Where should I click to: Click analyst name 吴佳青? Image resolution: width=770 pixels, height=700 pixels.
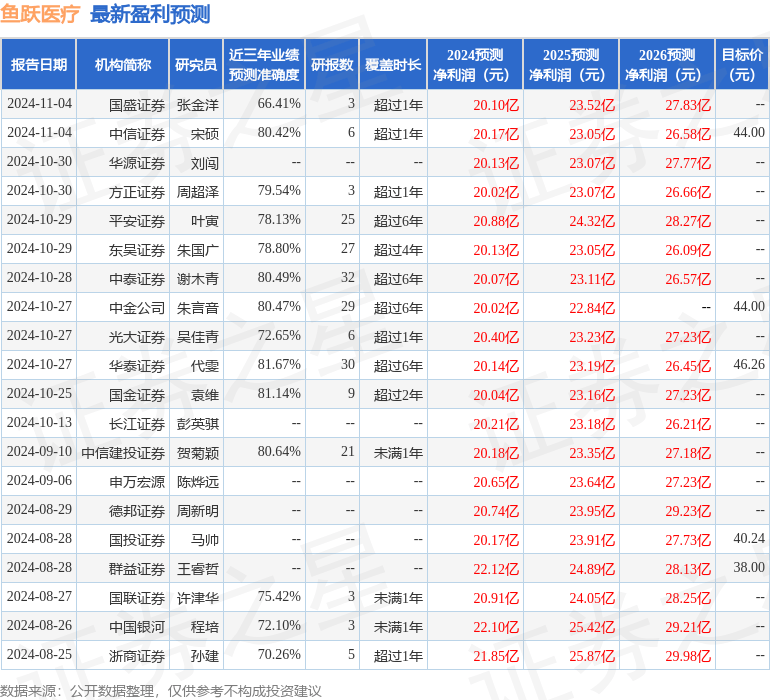[x=198, y=336]
